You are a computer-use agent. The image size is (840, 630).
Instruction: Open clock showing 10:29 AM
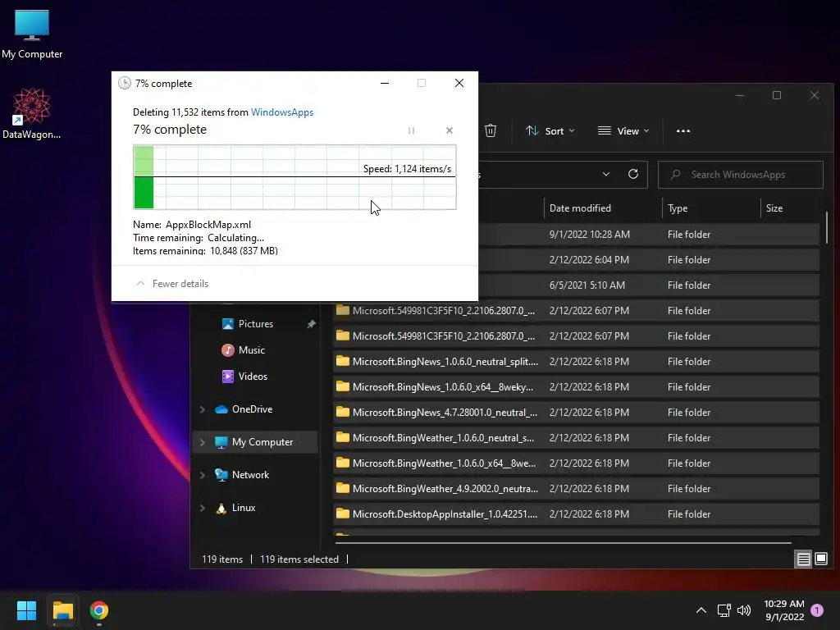(784, 610)
